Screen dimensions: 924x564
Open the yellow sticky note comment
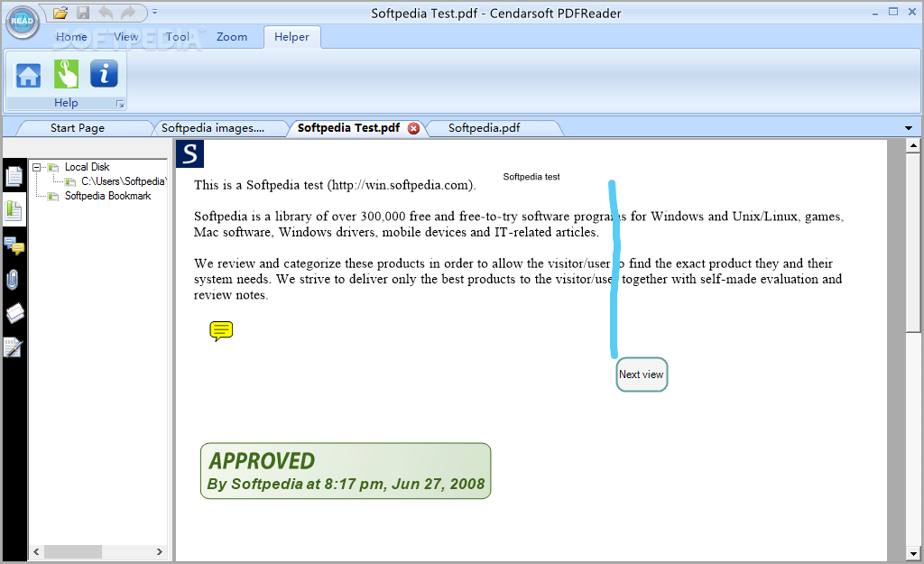(x=221, y=331)
